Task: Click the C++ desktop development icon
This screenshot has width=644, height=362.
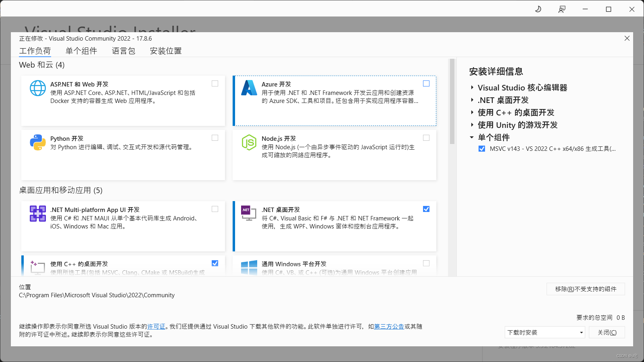Action: [38, 267]
